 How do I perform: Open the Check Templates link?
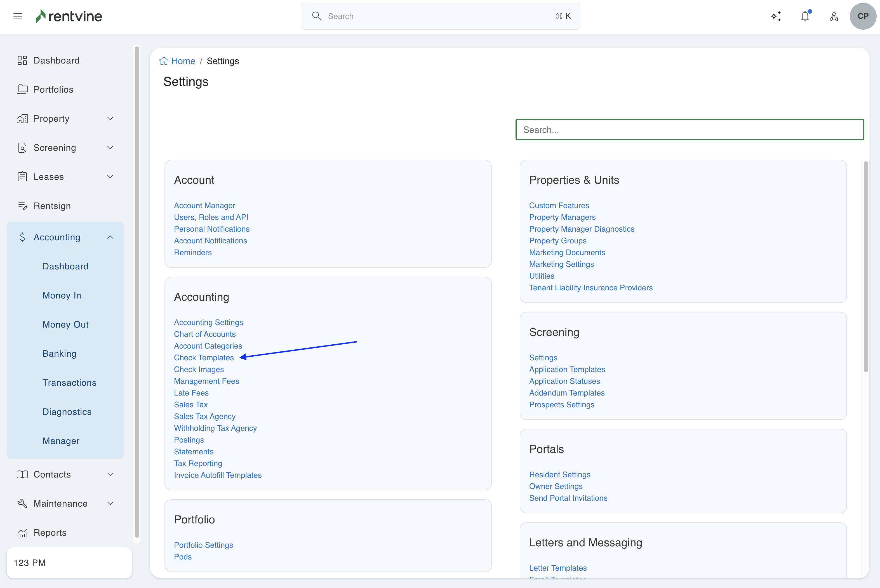(204, 358)
